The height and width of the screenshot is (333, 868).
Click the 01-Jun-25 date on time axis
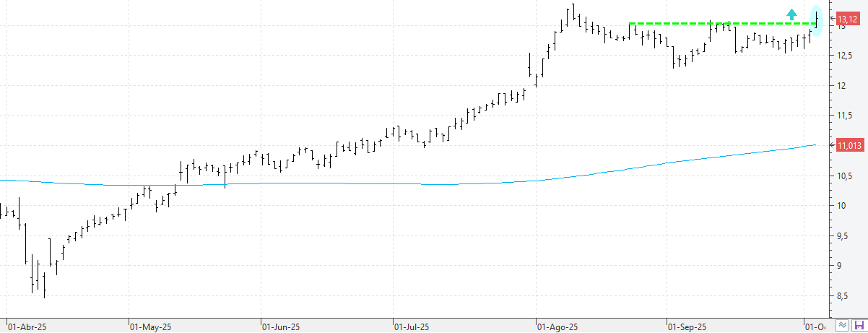click(280, 326)
